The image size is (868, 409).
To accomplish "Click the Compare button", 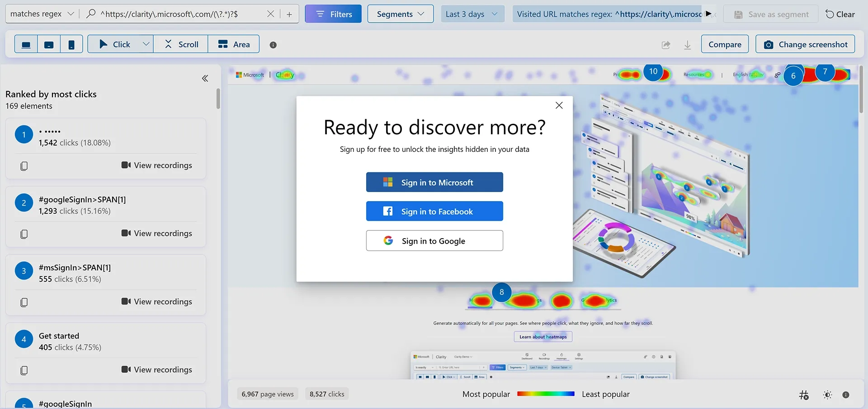I will coord(724,44).
